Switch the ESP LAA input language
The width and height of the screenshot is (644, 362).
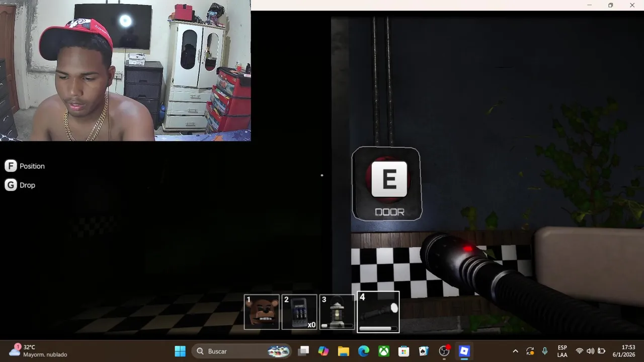pyautogui.click(x=562, y=351)
